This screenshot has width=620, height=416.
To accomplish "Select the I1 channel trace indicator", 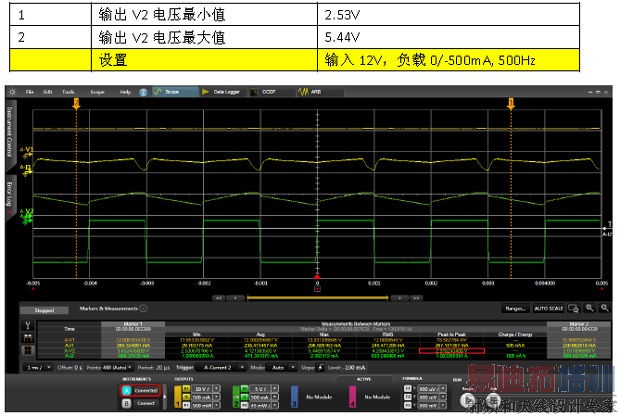I will tap(27, 170).
